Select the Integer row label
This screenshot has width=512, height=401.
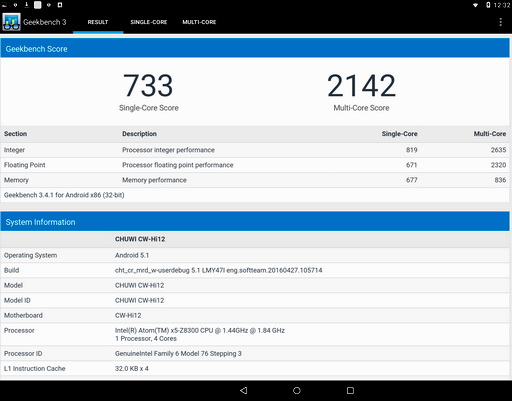[x=14, y=150]
